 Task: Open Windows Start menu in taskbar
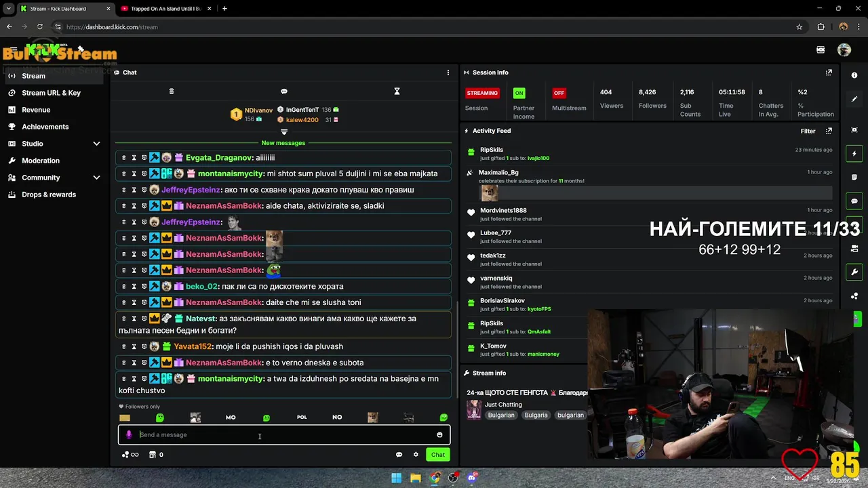[397, 478]
